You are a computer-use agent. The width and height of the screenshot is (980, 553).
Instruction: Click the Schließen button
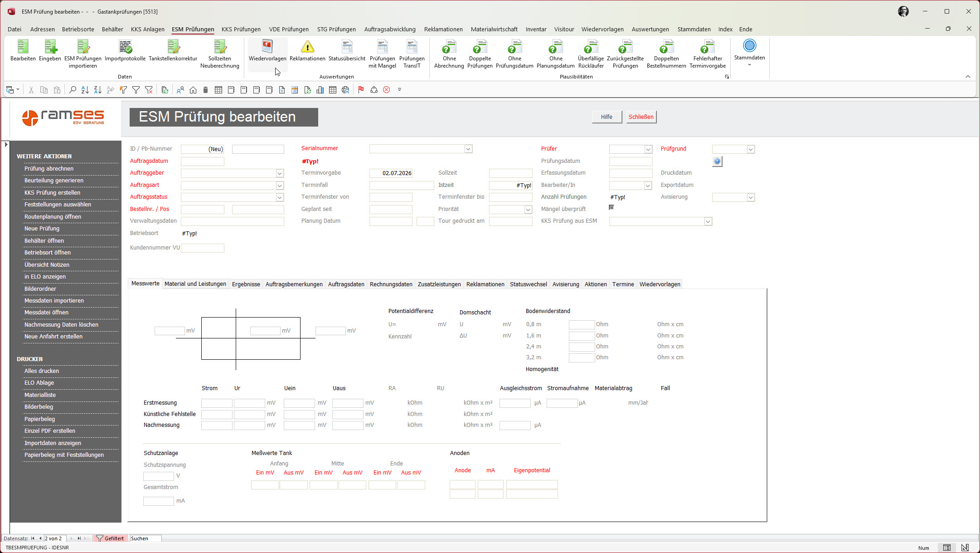coord(641,117)
